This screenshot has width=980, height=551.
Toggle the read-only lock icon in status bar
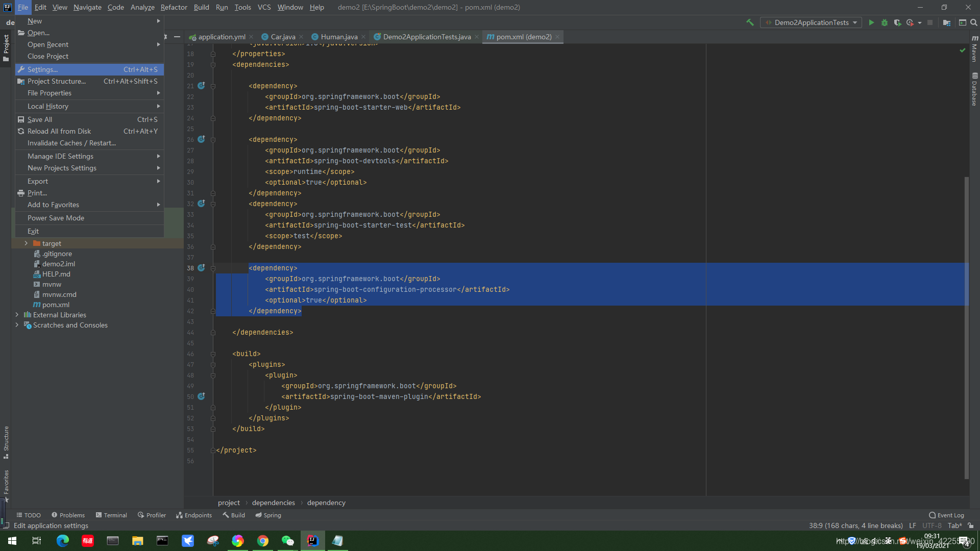click(x=970, y=525)
